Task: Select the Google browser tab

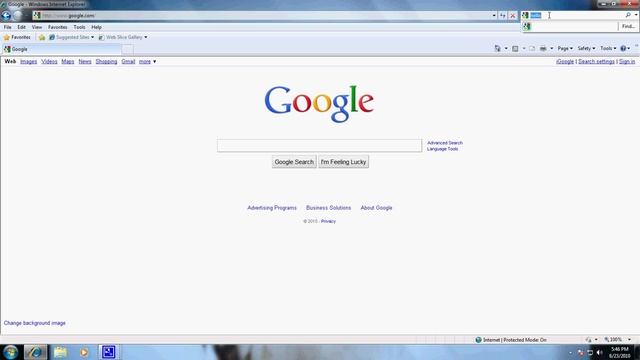Action: [x=61, y=49]
